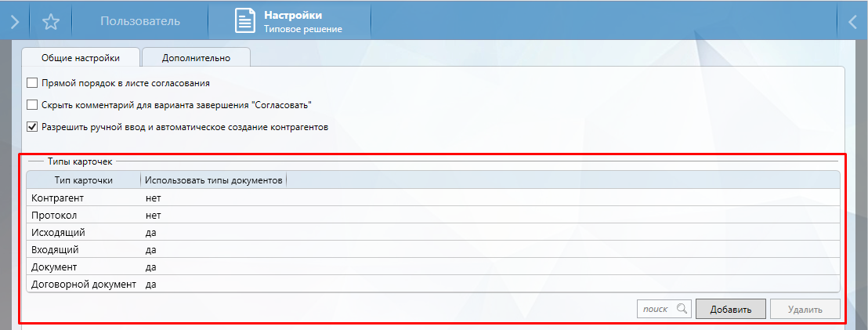Click the поиск search field
868x330 pixels.
[x=655, y=309]
